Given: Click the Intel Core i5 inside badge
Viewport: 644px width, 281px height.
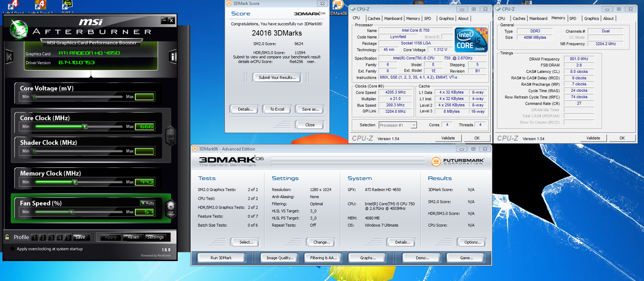Looking at the screenshot, I should [471, 40].
